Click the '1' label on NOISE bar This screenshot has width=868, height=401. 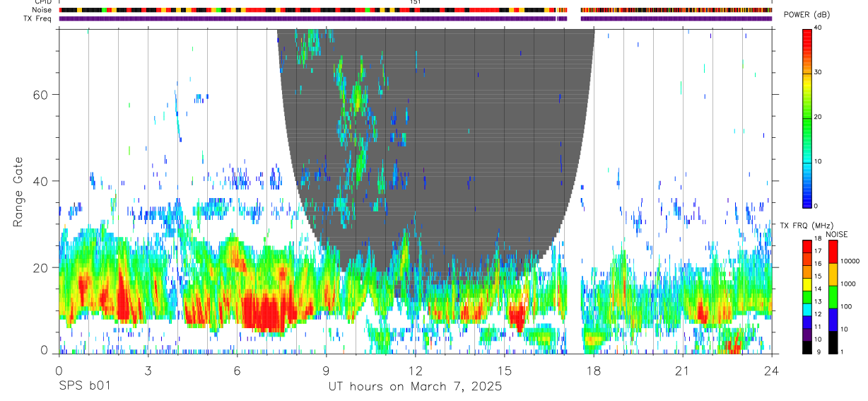click(x=843, y=351)
